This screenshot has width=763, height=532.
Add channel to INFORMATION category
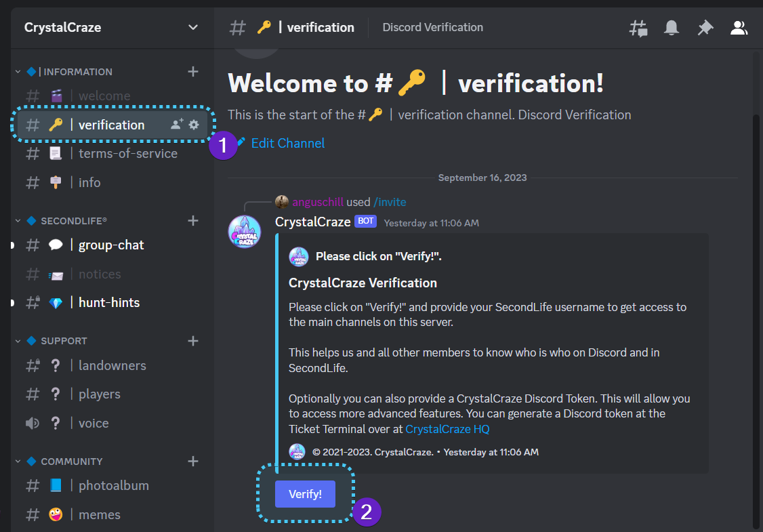tap(193, 72)
